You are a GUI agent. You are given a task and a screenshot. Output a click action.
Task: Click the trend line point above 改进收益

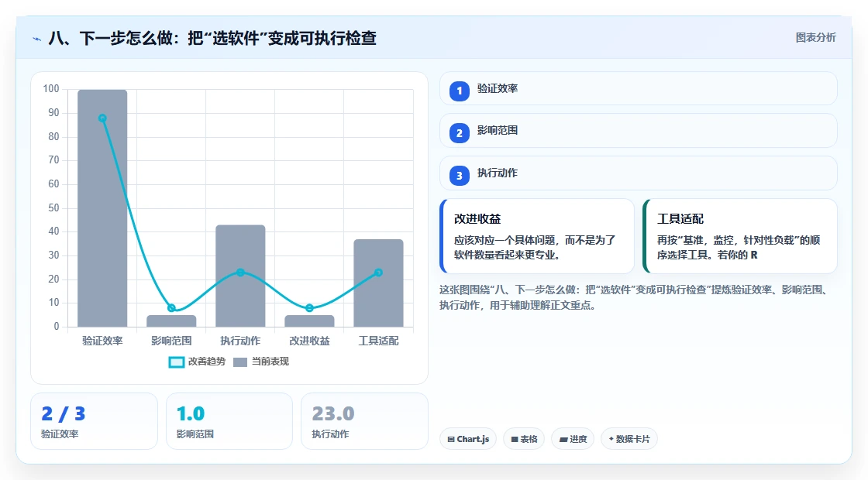click(x=309, y=308)
